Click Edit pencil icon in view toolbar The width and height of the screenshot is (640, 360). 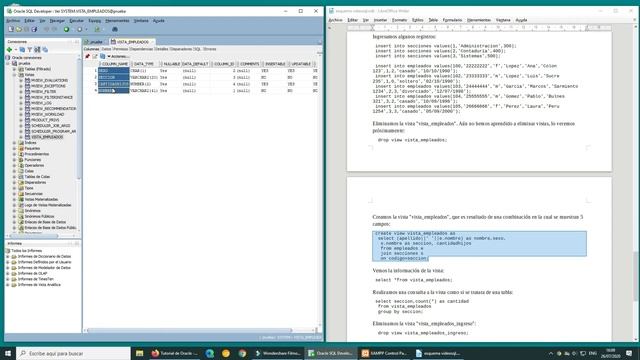(x=95, y=56)
